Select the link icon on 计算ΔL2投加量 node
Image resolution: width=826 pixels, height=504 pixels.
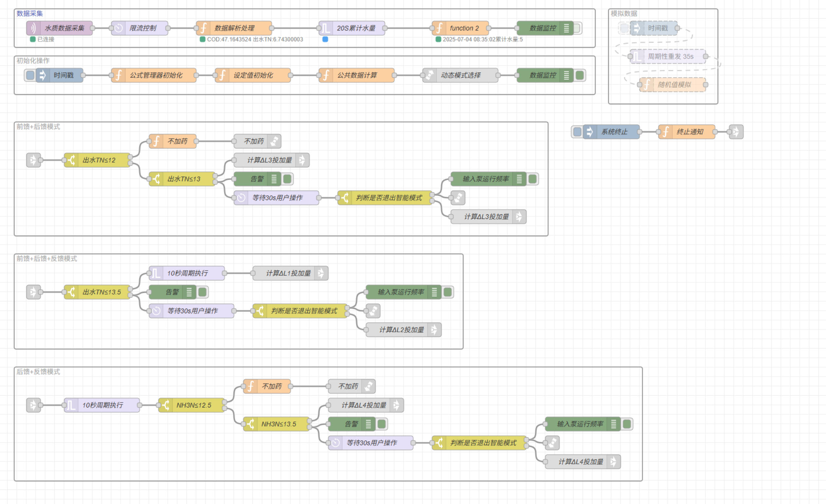click(x=435, y=330)
